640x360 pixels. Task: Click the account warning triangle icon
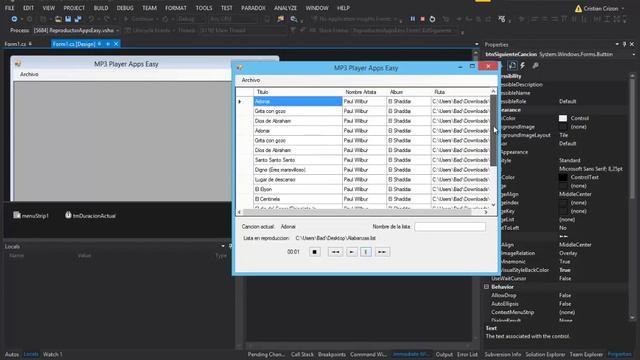click(578, 8)
